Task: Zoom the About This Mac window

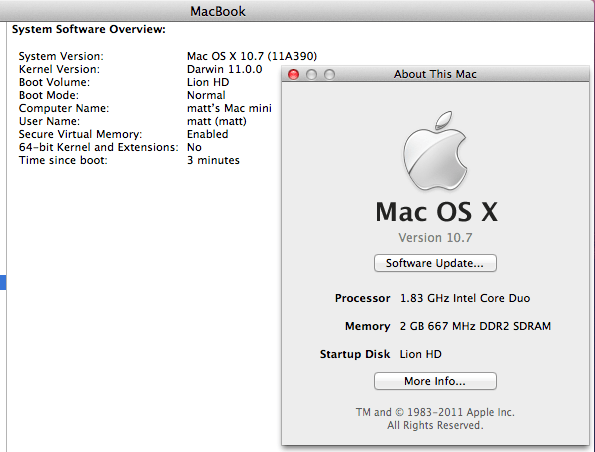Action: [329, 74]
